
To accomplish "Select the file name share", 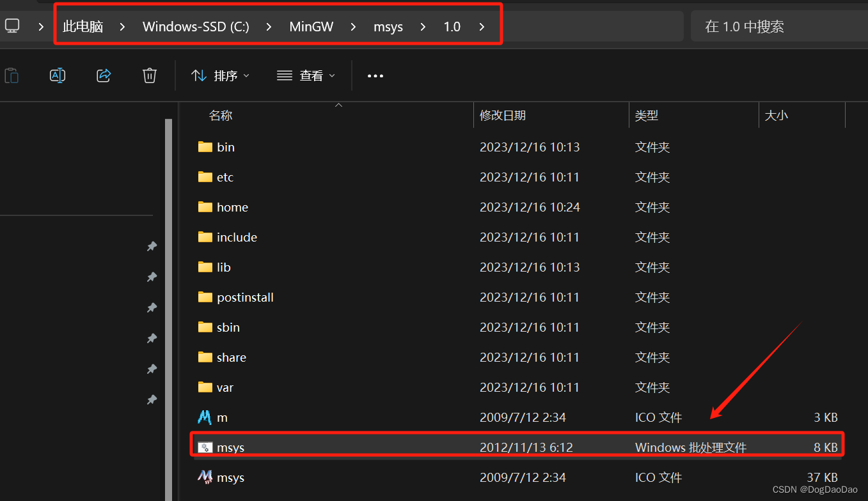I will tap(232, 357).
